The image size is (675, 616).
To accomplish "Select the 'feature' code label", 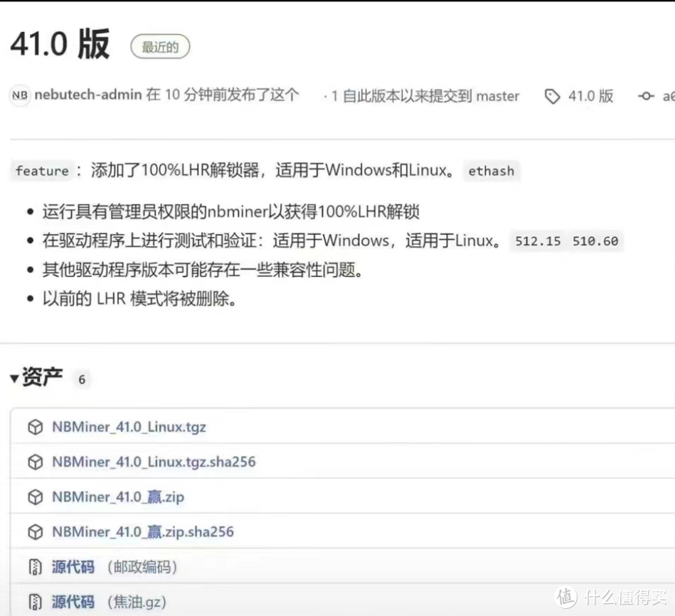I will coord(42,171).
